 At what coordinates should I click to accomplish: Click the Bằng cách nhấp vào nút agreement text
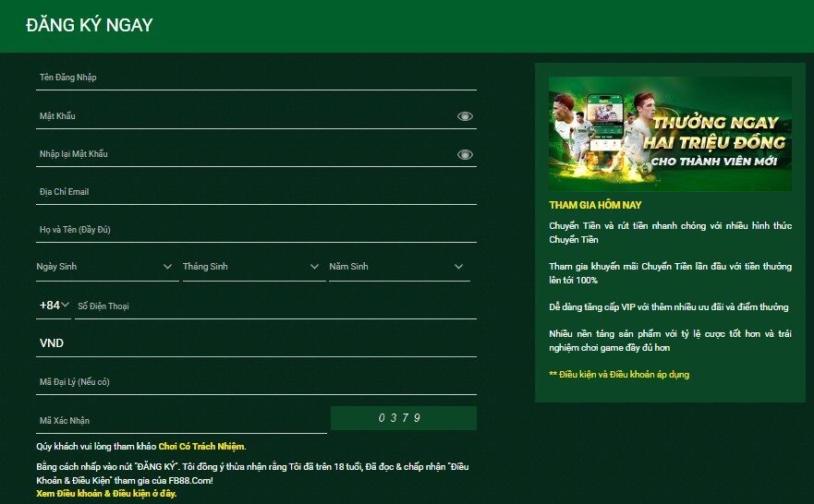(x=252, y=474)
